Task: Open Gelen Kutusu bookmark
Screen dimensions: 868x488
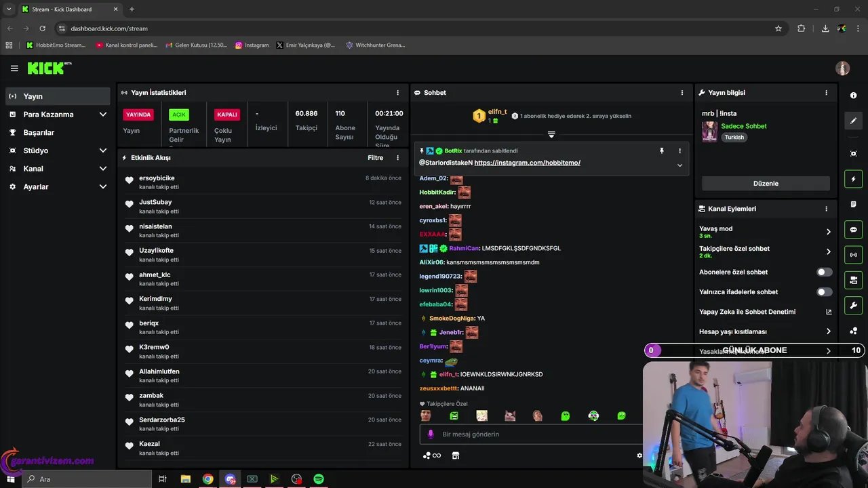Action: click(197, 45)
